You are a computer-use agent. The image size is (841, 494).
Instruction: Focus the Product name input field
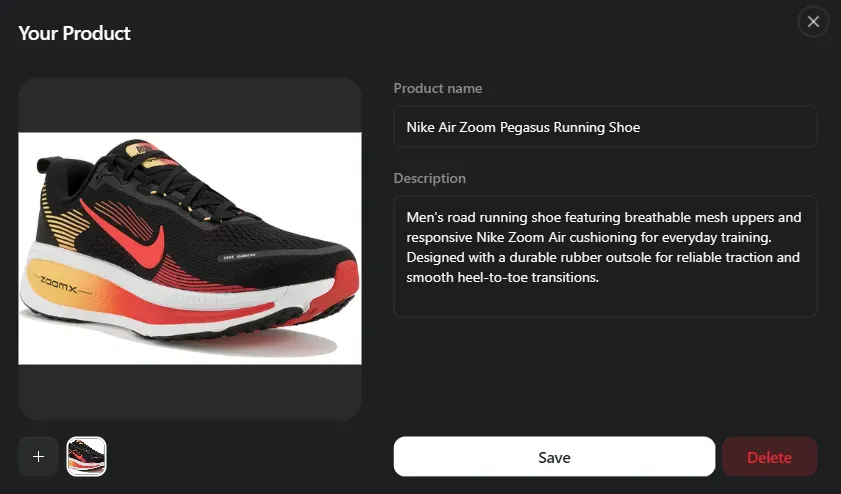(x=605, y=127)
